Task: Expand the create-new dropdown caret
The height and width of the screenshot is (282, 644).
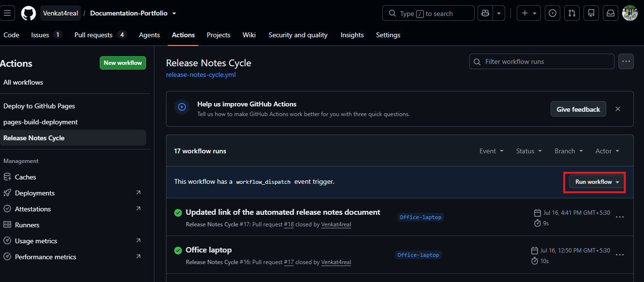Action: coord(535,14)
